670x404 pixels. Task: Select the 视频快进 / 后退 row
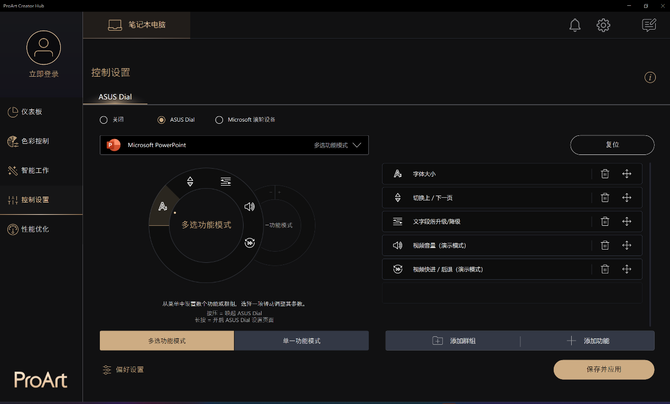[x=512, y=269]
